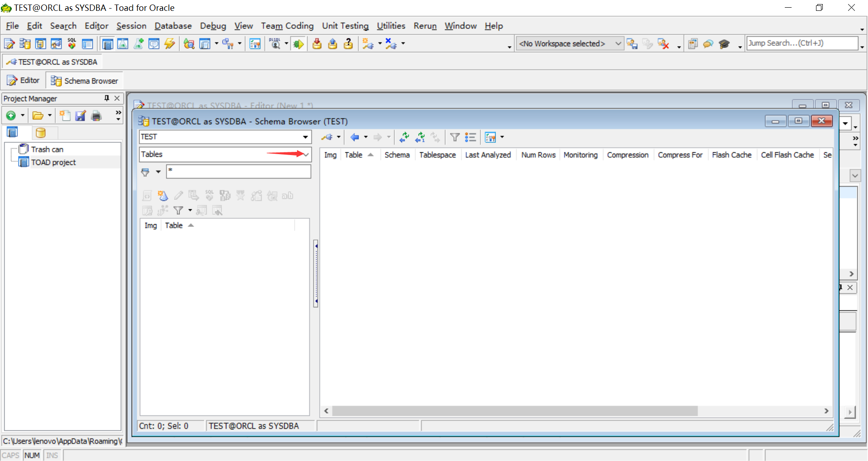Expand dropdown arrow next to browser filter funnel
Screen dimensions: 868x461
click(158, 172)
